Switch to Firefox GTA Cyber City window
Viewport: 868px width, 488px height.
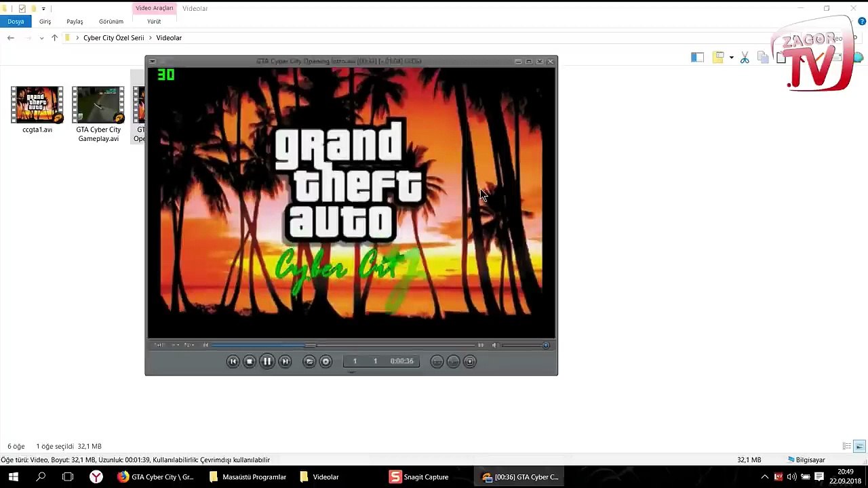pyautogui.click(x=156, y=476)
